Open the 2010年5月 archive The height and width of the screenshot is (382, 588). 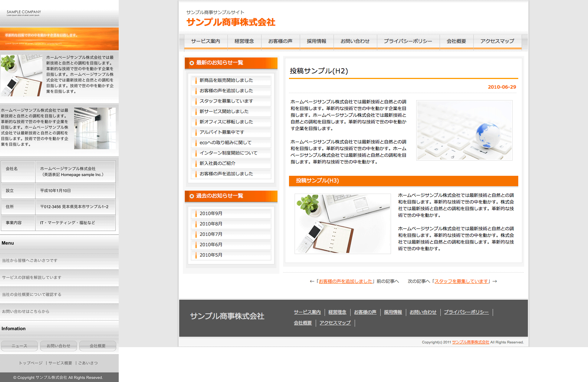pos(211,255)
